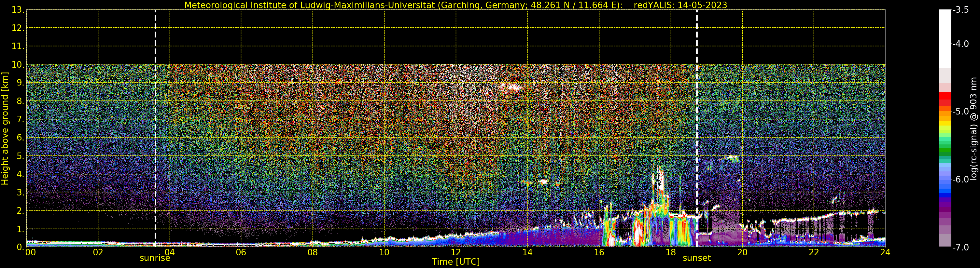Click the '-6.0' value on the colorbar
980x268 pixels.
pos(960,180)
